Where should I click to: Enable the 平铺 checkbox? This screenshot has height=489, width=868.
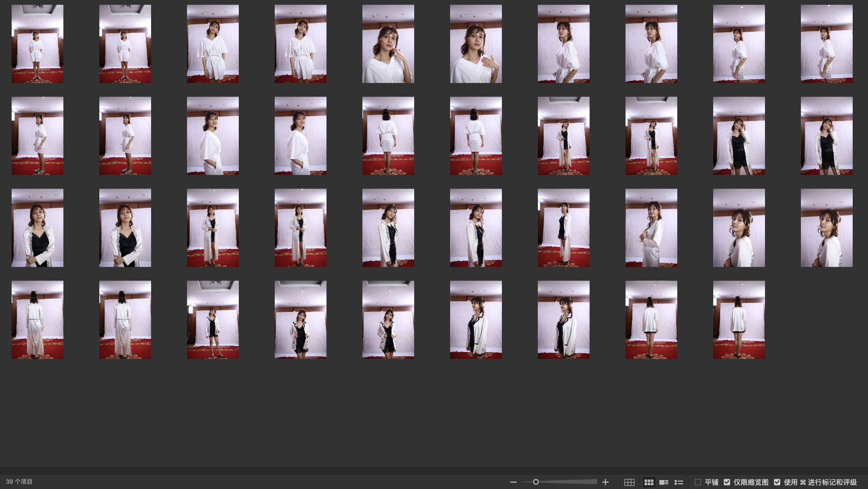698,482
